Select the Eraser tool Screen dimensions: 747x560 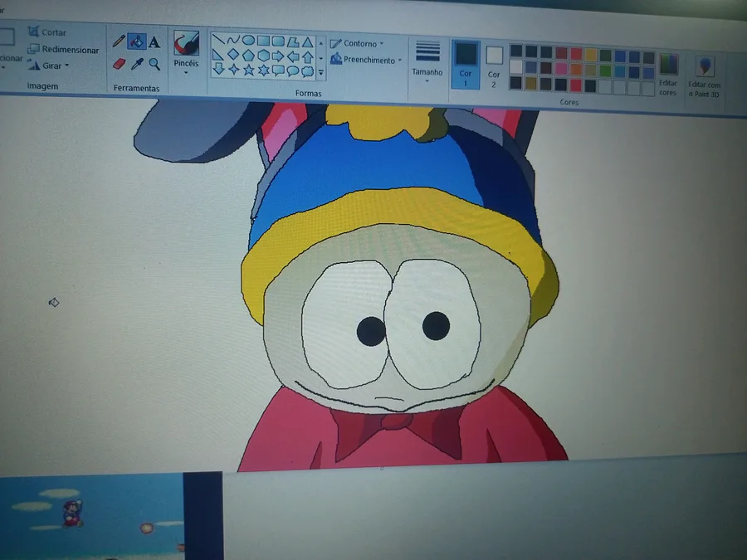pyautogui.click(x=119, y=63)
